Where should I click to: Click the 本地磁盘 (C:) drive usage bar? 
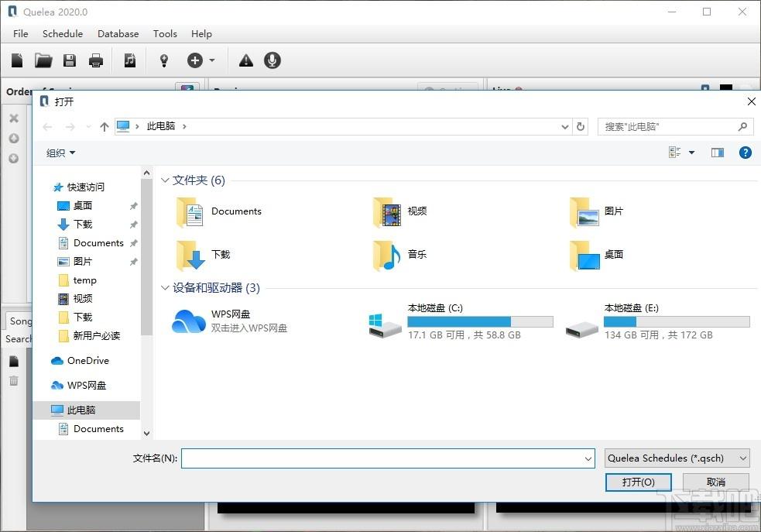coord(480,321)
